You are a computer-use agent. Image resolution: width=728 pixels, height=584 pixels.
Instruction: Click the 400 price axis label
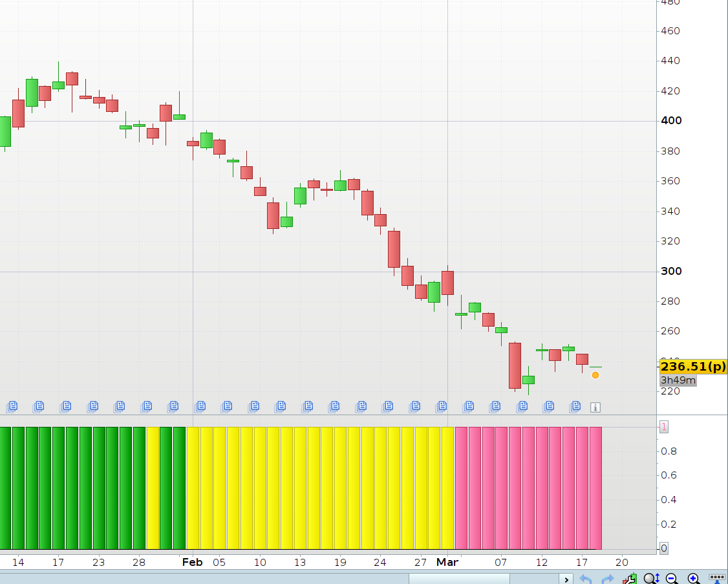671,120
